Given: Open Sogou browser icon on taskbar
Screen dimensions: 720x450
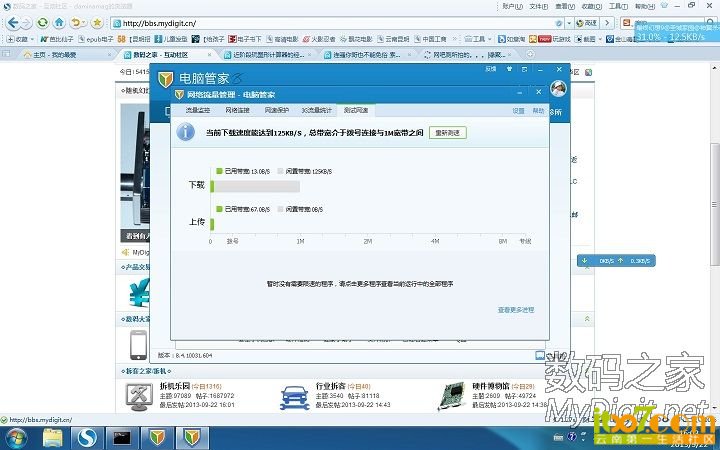Looking at the screenshot, I should click(87, 438).
